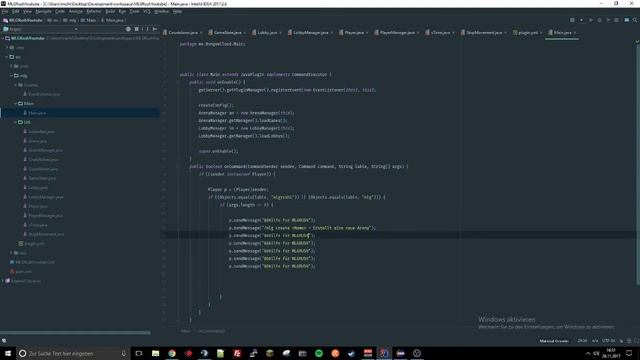
Task: Click the Build project icon in toolbar
Action: click(572, 20)
